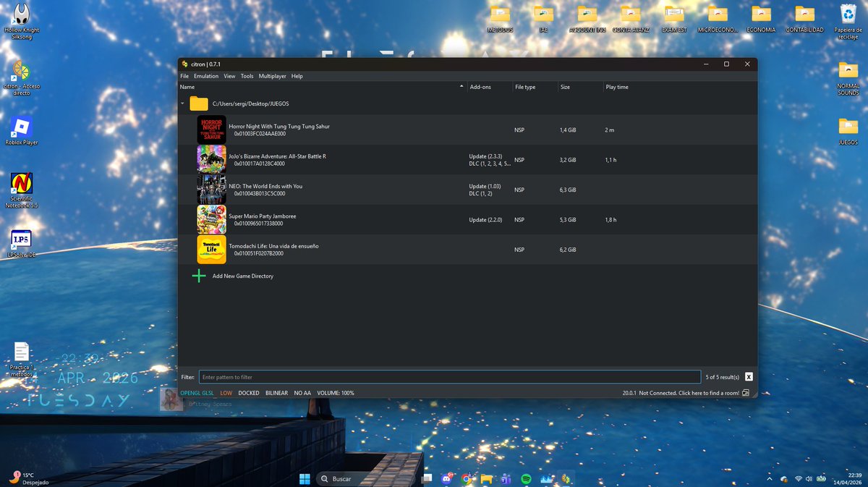
Task: Toggle the NO AA anti-aliasing setting
Action: [302, 393]
